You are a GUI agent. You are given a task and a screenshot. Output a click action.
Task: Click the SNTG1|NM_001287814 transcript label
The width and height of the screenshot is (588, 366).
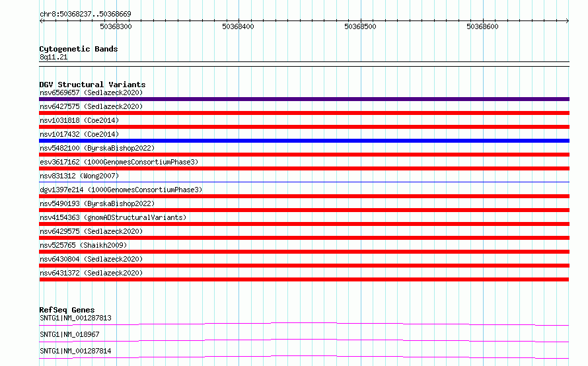click(75, 351)
